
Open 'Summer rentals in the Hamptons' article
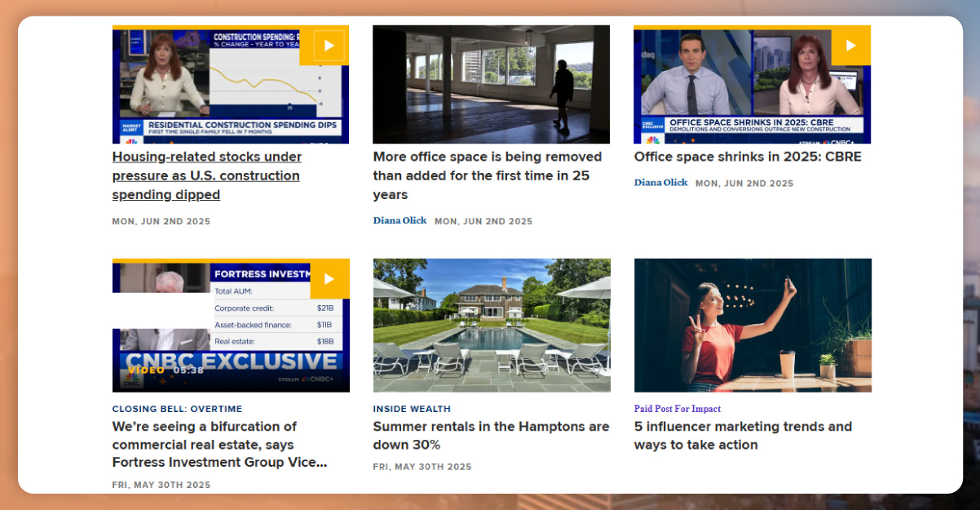click(491, 436)
